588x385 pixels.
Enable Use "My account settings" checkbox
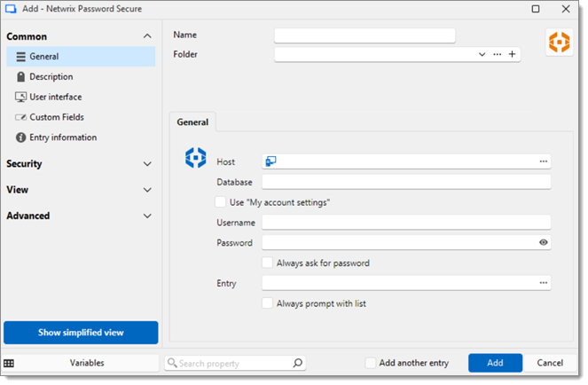tap(221, 202)
